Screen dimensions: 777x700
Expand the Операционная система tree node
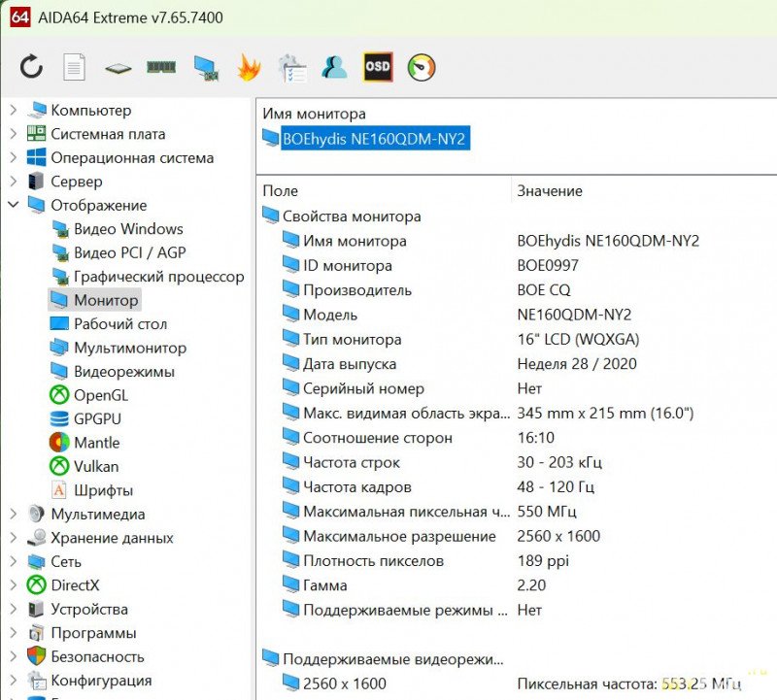pyautogui.click(x=14, y=157)
